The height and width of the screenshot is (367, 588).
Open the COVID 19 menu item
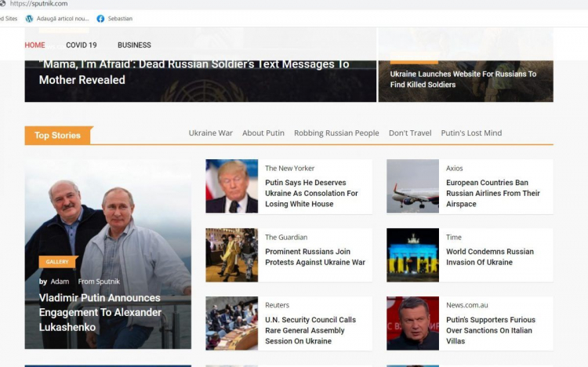82,45
